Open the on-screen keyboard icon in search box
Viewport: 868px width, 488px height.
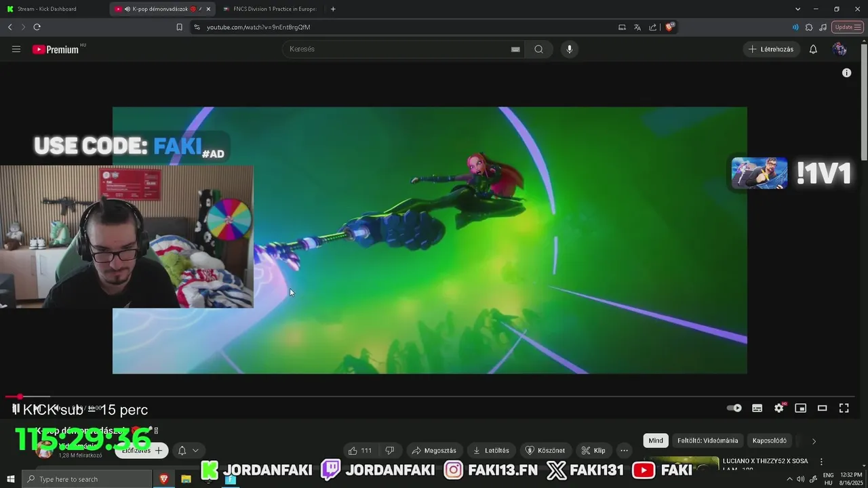[515, 49]
